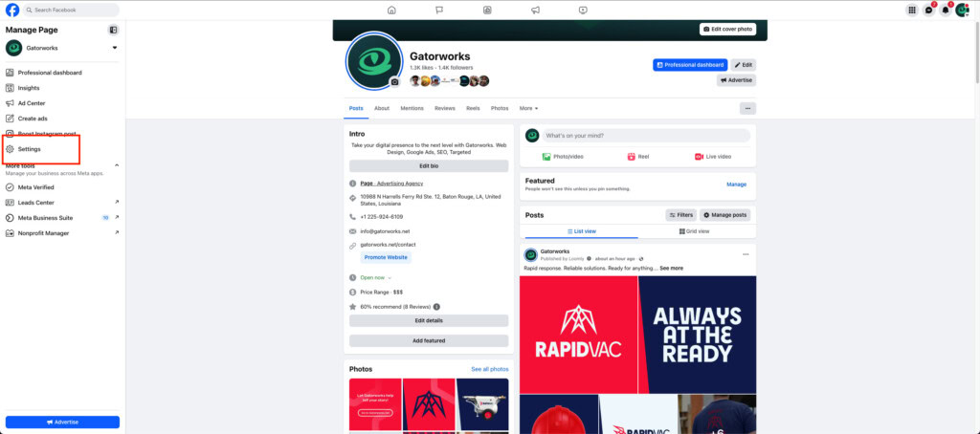Image resolution: width=980 pixels, height=434 pixels.
Task: Click the Edit cover photo button
Action: click(728, 29)
